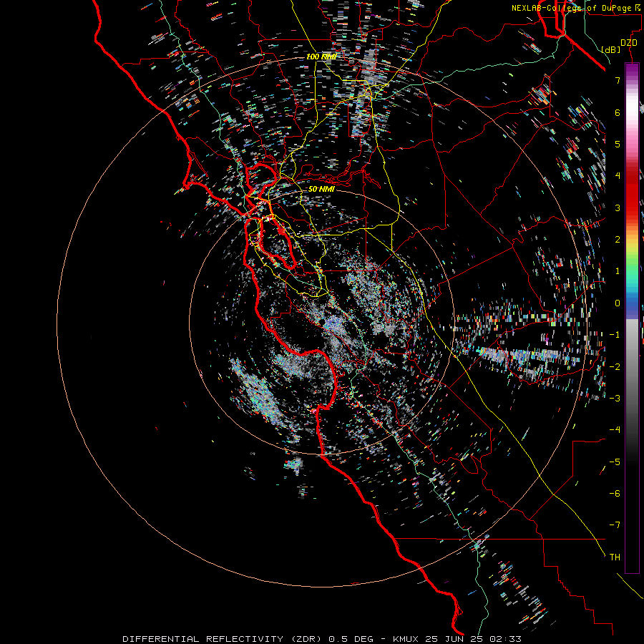Click the "-5" value on color scale
This screenshot has width=644, height=644.
[615, 462]
